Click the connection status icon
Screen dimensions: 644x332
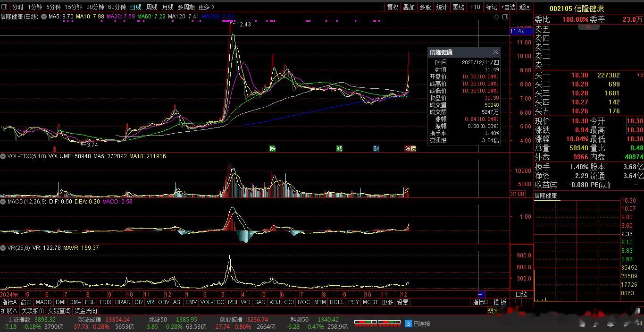click(409, 323)
